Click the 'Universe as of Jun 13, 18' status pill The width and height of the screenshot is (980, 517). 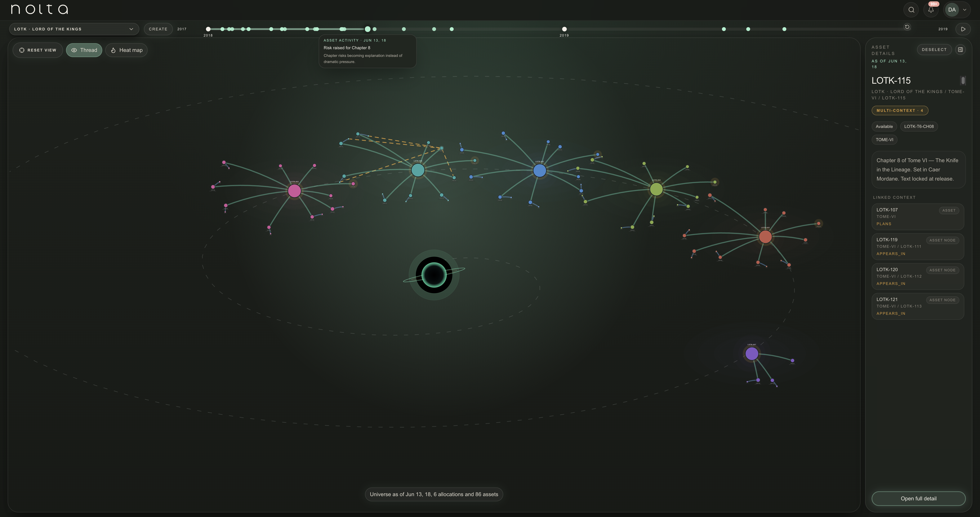(x=434, y=494)
